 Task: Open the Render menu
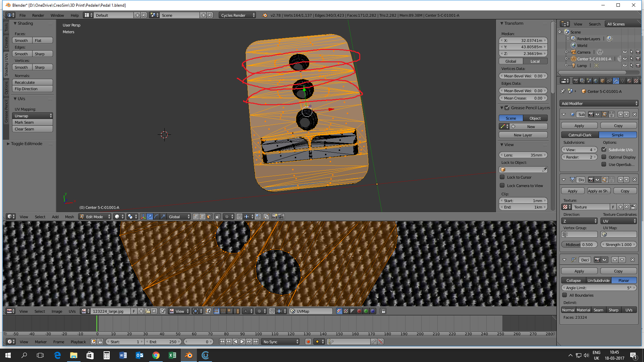coord(38,15)
